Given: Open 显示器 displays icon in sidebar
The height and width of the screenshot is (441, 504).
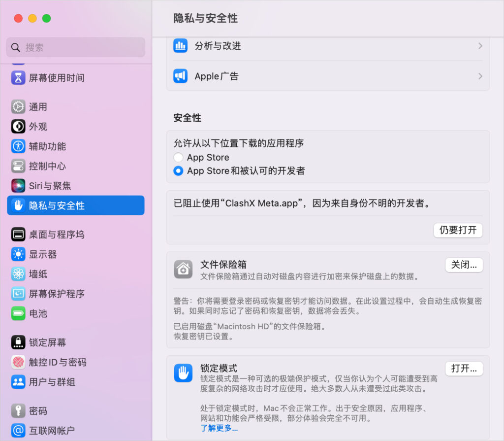Looking at the screenshot, I should point(17,254).
